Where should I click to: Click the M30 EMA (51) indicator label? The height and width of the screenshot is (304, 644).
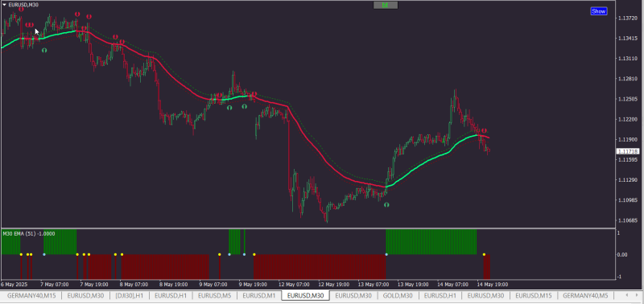pos(29,233)
